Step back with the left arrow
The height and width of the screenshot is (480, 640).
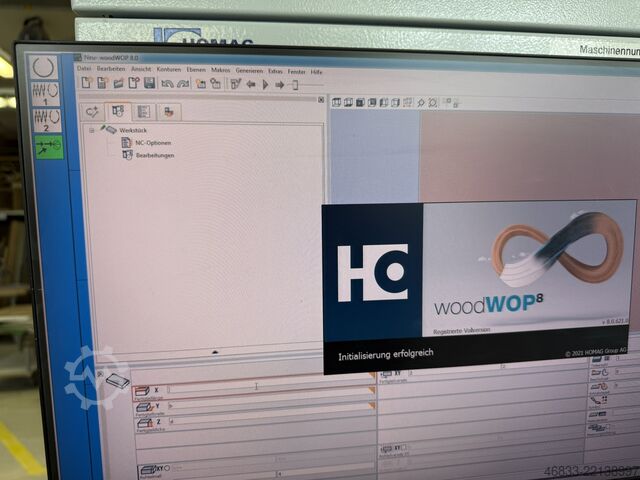(251, 84)
